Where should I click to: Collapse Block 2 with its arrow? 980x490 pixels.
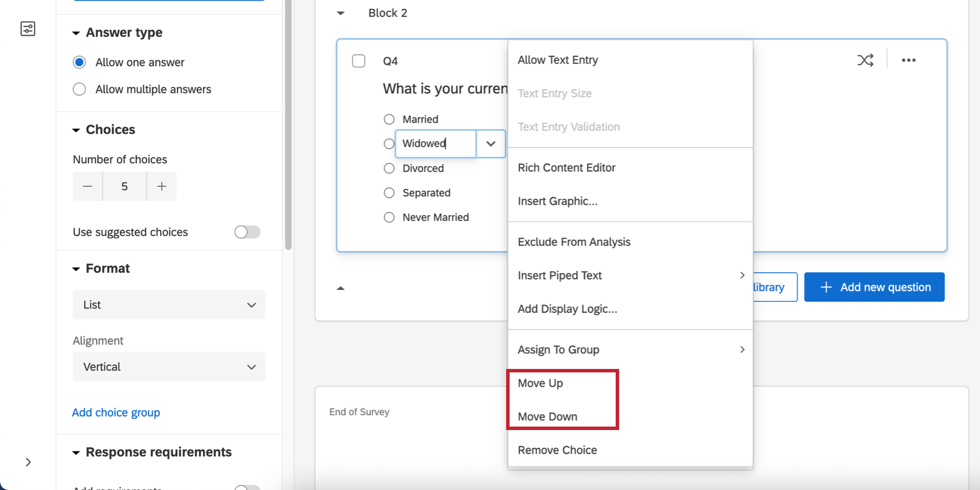341,13
